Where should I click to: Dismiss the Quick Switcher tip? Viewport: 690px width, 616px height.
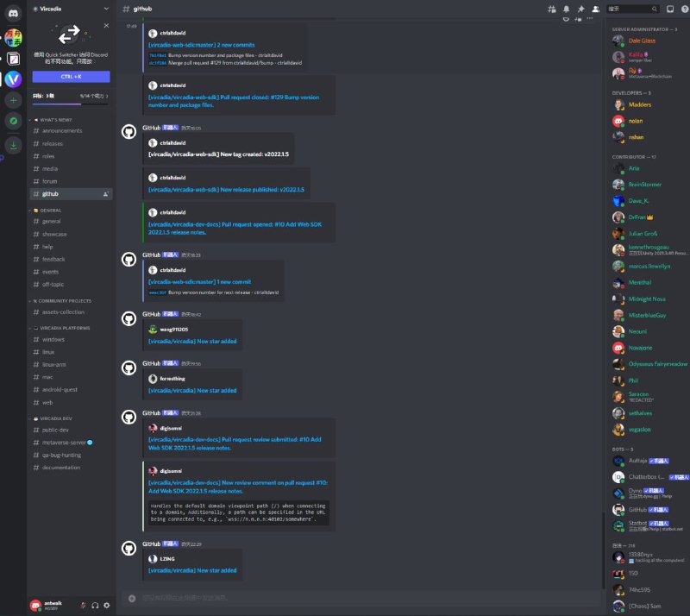[x=106, y=26]
